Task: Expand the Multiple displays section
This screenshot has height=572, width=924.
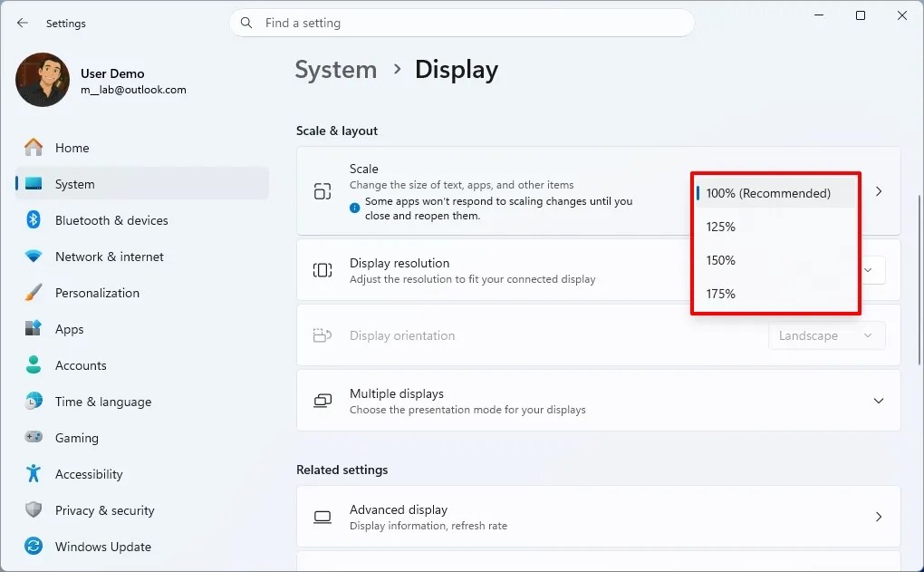Action: pyautogui.click(x=879, y=401)
